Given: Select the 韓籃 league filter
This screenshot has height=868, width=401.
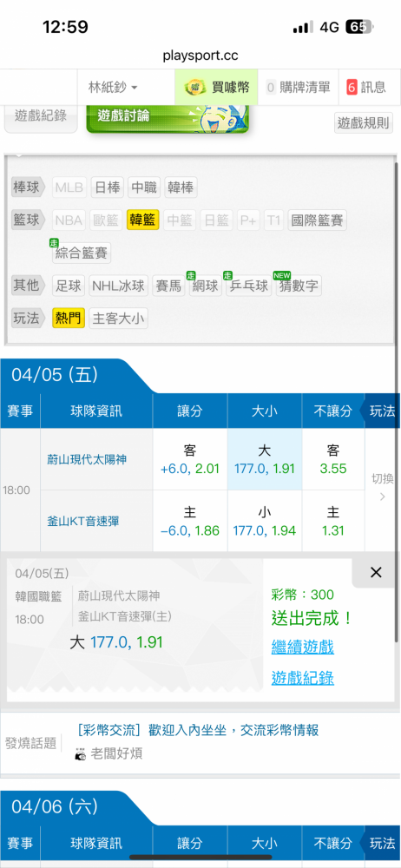Looking at the screenshot, I should click(x=143, y=220).
